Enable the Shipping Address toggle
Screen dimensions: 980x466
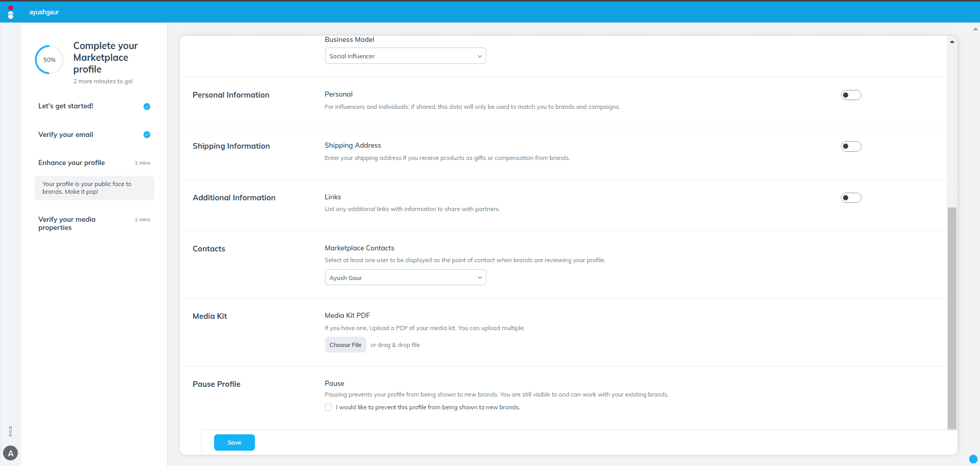(851, 146)
